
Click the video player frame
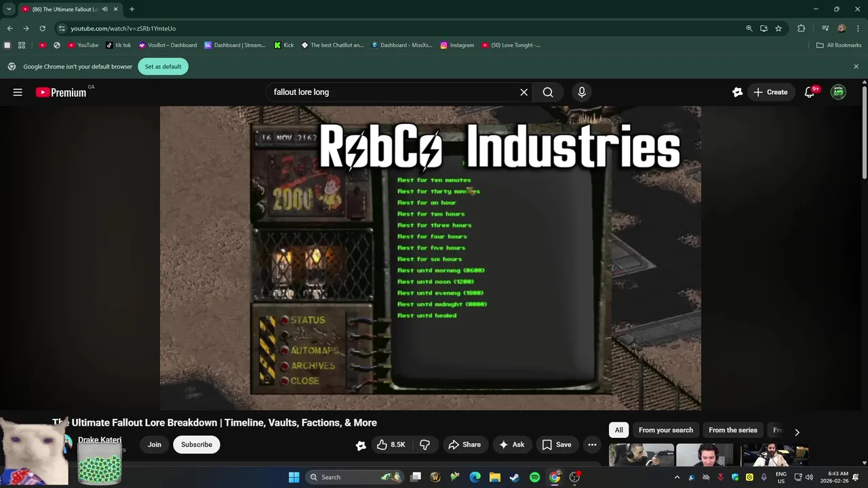[x=431, y=258]
